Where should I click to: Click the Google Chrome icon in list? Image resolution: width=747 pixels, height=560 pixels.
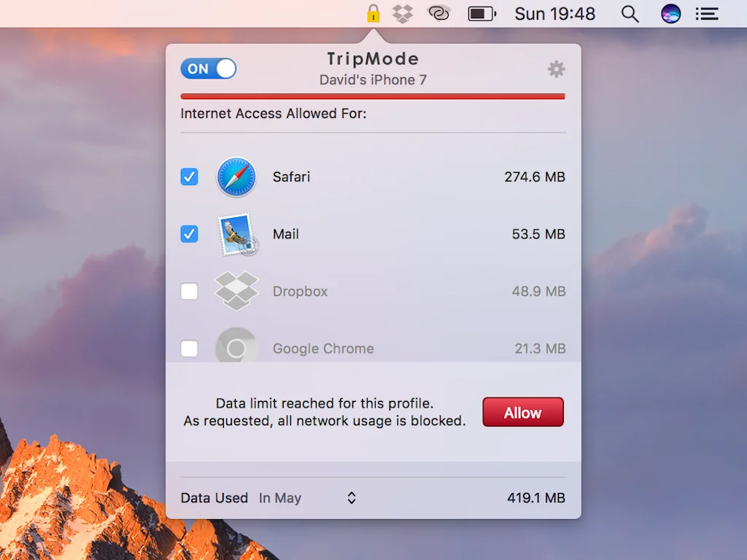[x=236, y=347]
